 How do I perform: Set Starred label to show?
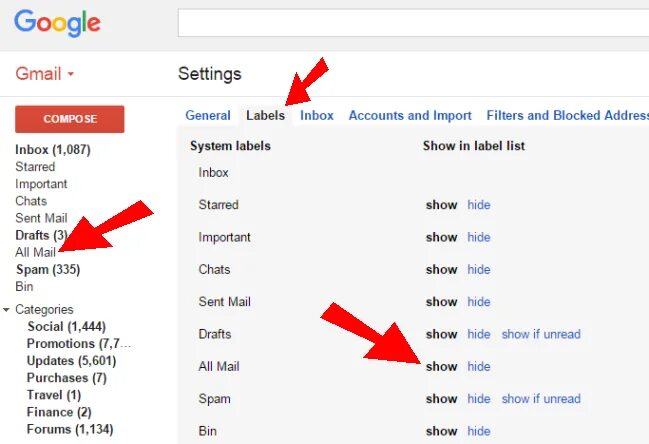tap(441, 205)
